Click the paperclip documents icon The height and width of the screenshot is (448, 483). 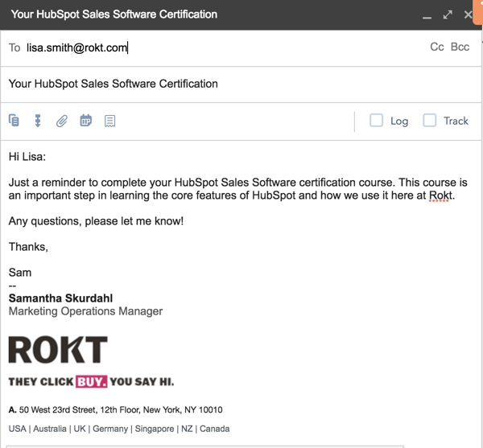(x=61, y=121)
